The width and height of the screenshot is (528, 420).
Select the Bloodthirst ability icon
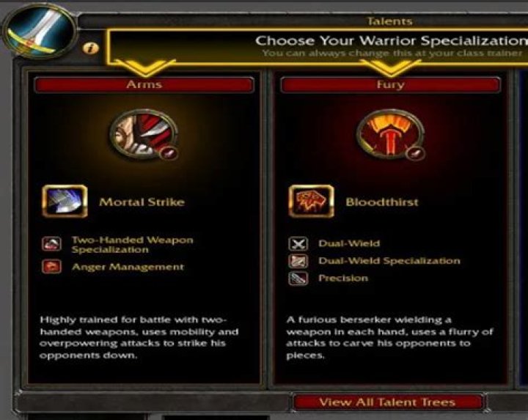[312, 202]
